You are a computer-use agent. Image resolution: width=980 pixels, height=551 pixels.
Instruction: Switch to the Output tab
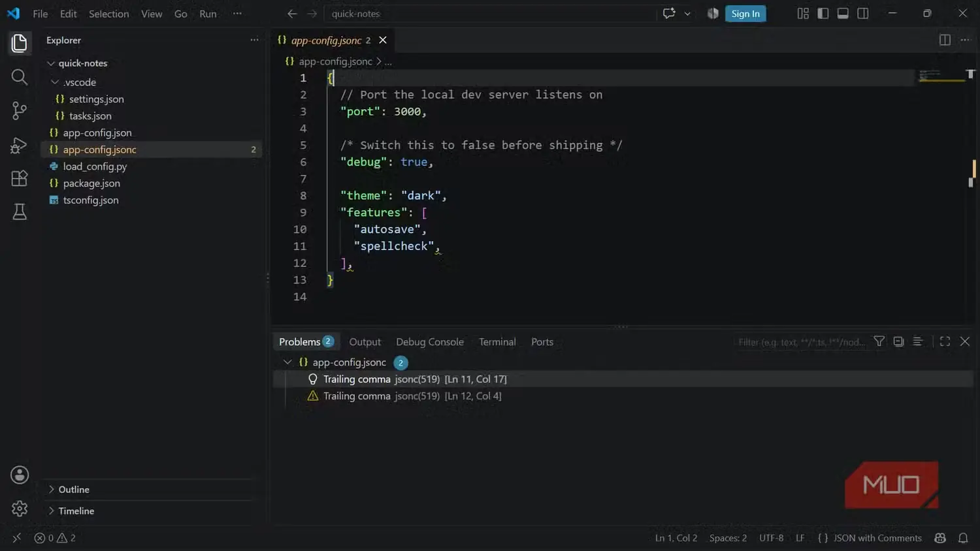pos(365,341)
